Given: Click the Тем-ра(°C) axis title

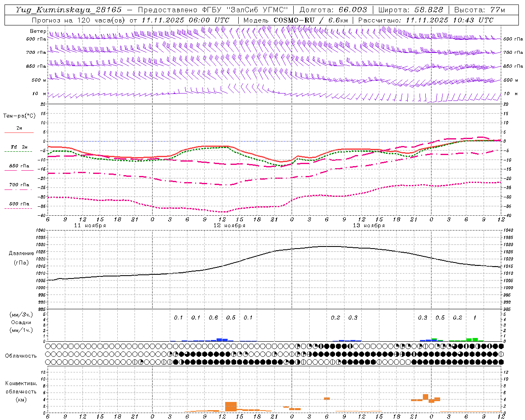Looking at the screenshot, I should pyautogui.click(x=19, y=116).
